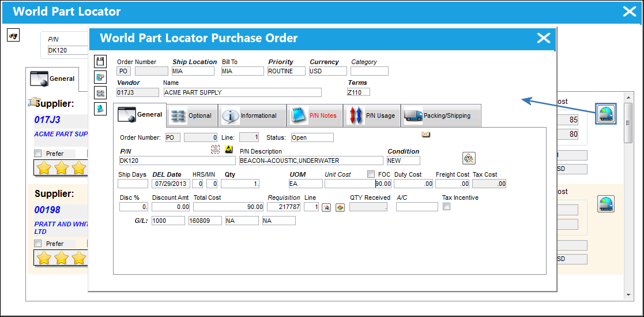Screen dimensions: 644x317
Task: Open supplier link 00198
Action: tap(47, 210)
